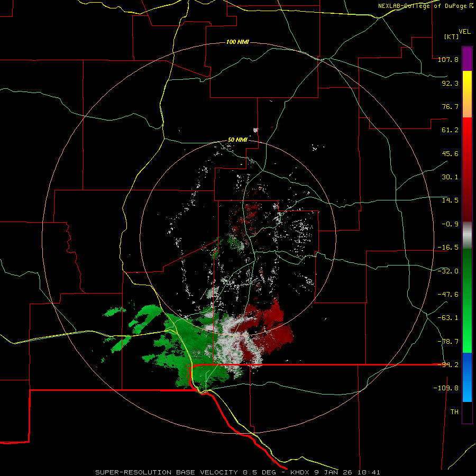
Task: Click the -109.8 velocity scale value
Action: [446, 388]
